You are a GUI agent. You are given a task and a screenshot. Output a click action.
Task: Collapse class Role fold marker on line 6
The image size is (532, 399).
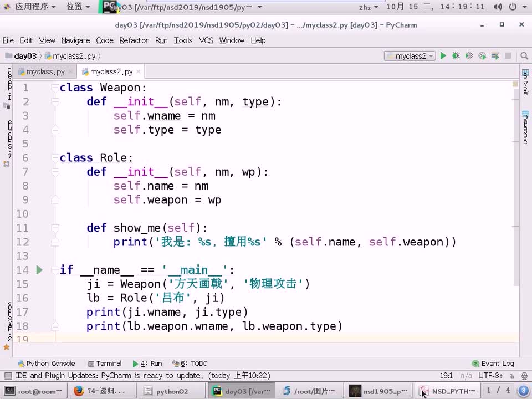[x=55, y=158]
